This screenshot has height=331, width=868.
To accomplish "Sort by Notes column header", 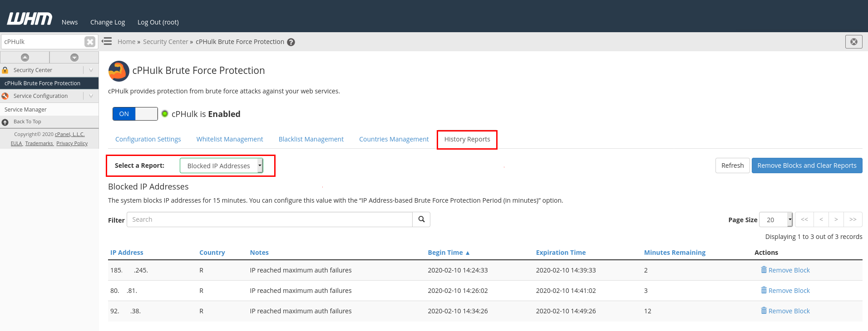I will (259, 253).
